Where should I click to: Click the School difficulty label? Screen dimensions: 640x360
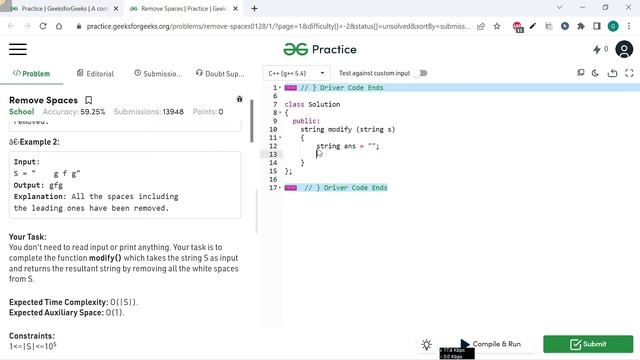(x=22, y=111)
